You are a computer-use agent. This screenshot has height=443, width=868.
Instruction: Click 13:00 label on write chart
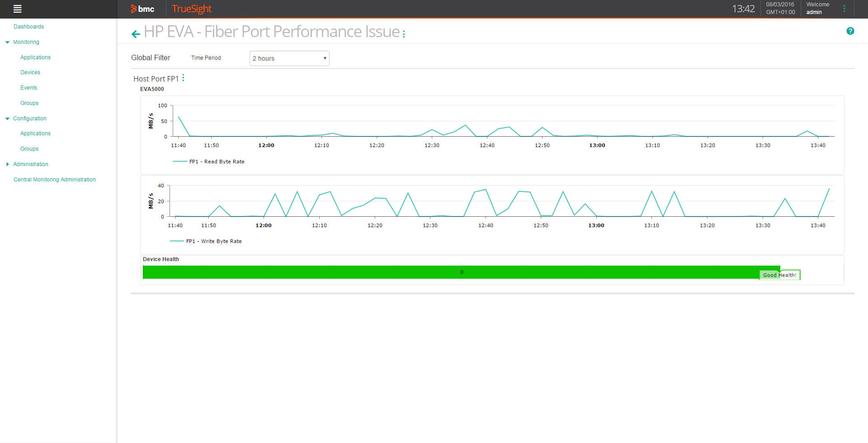tap(596, 225)
